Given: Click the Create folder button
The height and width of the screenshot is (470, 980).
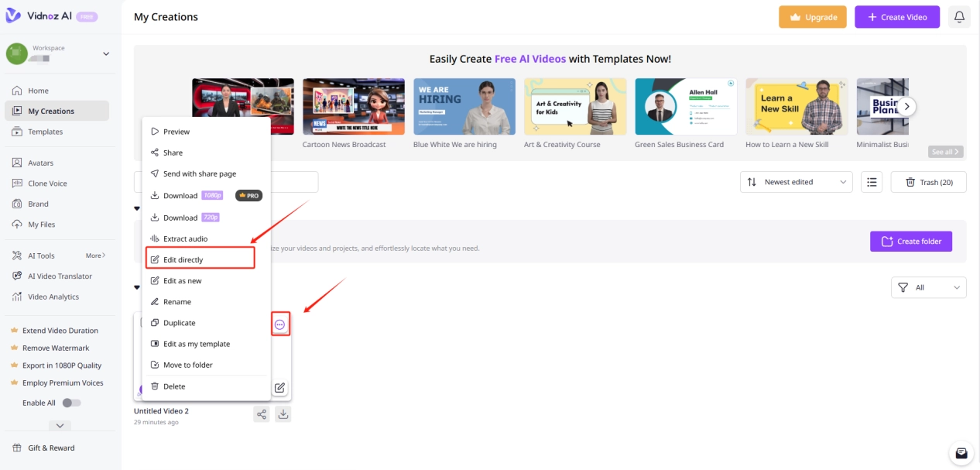Looking at the screenshot, I should pyautogui.click(x=910, y=241).
